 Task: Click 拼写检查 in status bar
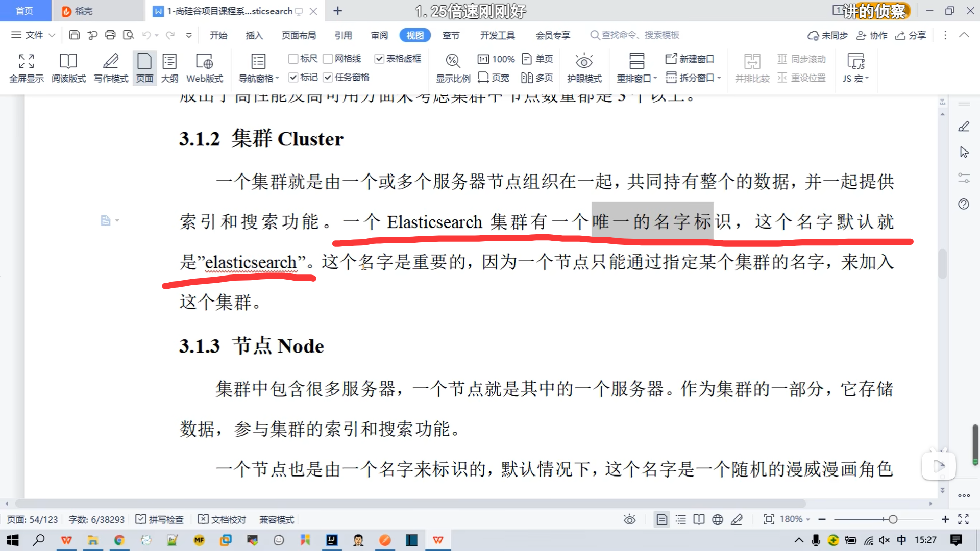click(160, 519)
